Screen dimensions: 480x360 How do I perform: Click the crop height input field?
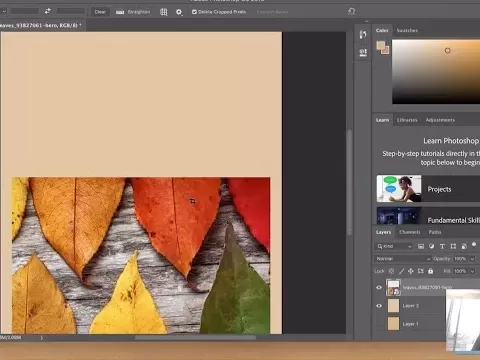(x=70, y=11)
